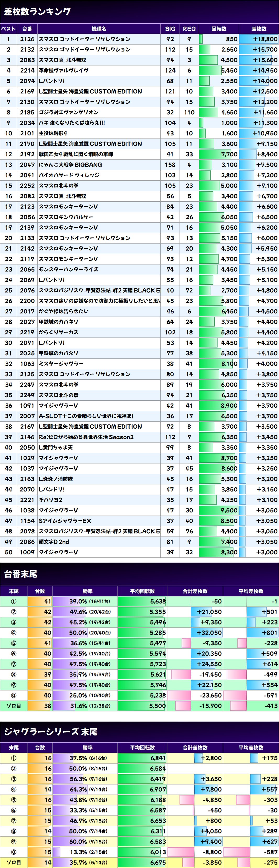Click the -8,800 total difference value
The width and height of the screenshot is (279, 868).
212,852
